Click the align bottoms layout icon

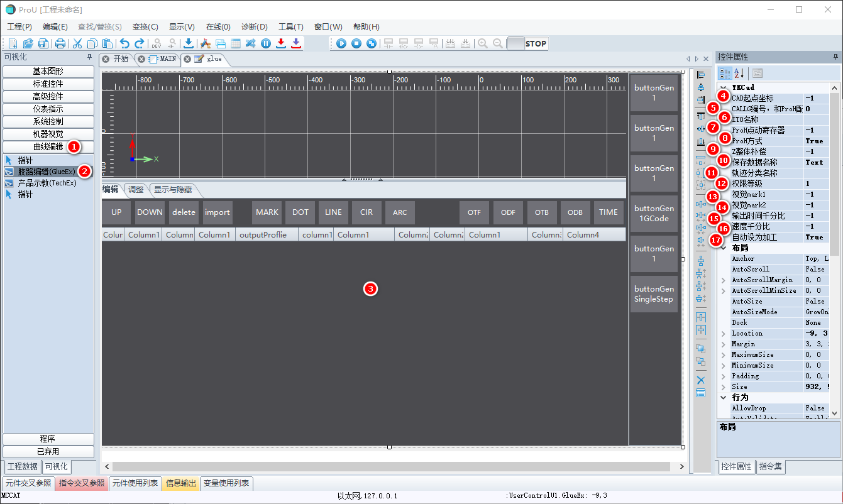click(x=701, y=141)
